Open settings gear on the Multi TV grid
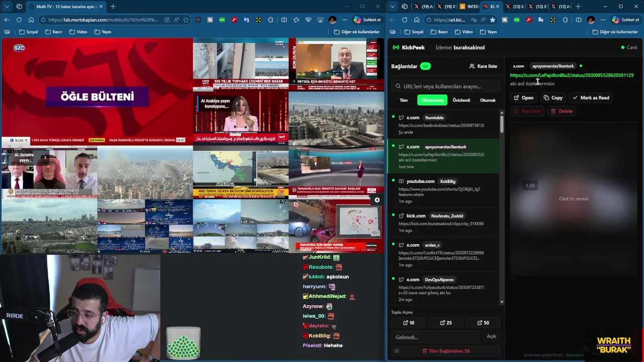 377,200
